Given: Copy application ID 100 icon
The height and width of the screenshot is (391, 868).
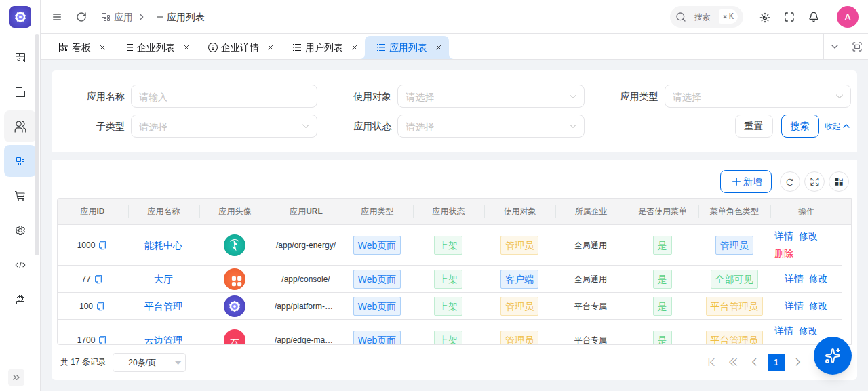Looking at the screenshot, I should tap(100, 306).
